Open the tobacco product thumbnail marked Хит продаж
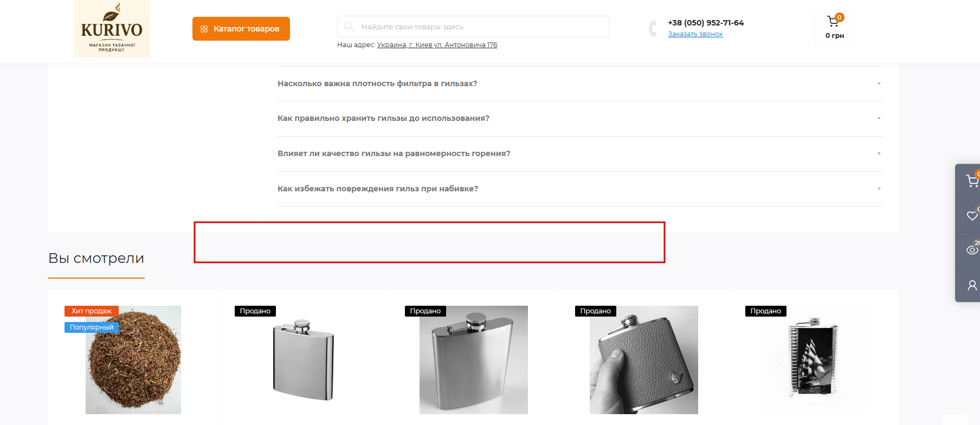This screenshot has height=425, width=980. [133, 360]
